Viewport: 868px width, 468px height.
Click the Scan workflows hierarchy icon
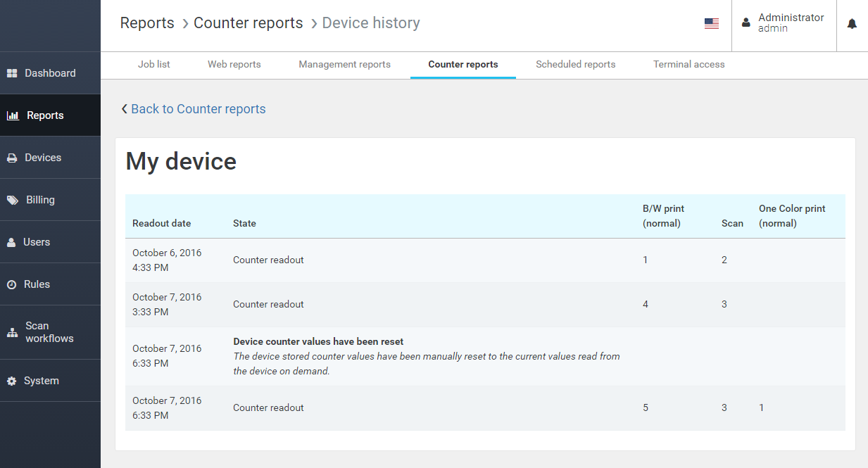coord(12,332)
